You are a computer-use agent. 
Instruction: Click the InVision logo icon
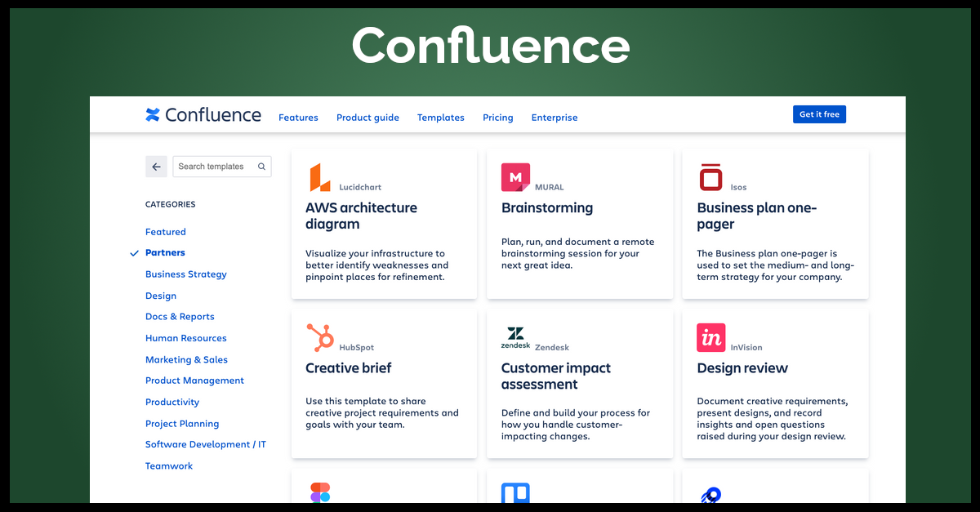(711, 338)
